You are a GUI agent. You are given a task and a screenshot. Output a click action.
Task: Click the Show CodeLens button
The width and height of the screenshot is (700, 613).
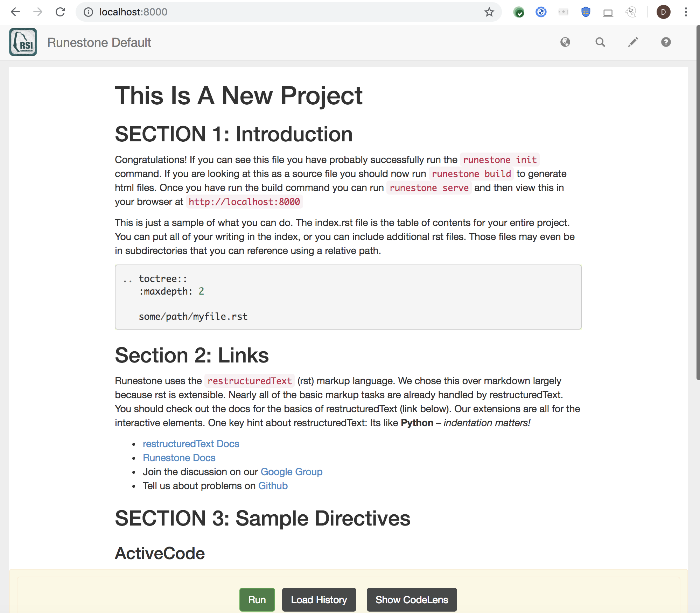[x=411, y=599]
